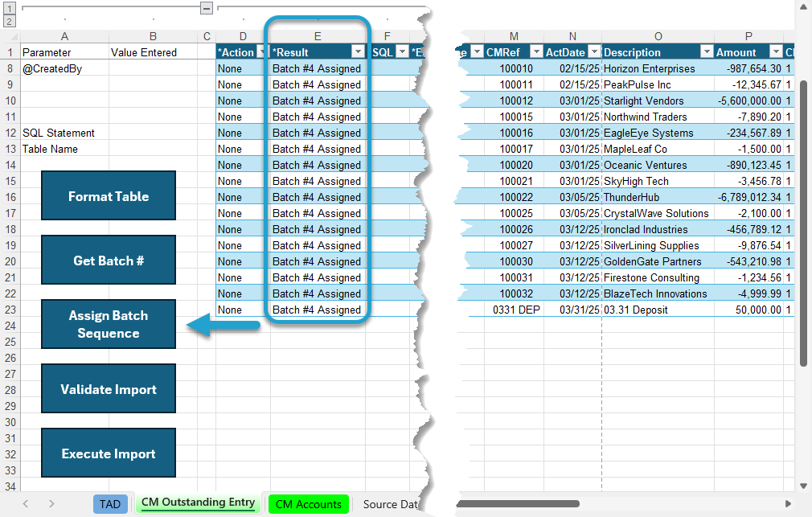Switch to the CM Accounts sheet tab
The height and width of the screenshot is (517, 812).
tap(309, 504)
